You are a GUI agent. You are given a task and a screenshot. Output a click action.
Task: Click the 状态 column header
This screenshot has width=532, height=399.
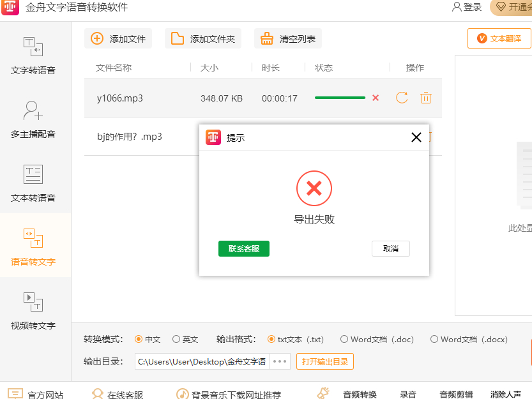(324, 68)
